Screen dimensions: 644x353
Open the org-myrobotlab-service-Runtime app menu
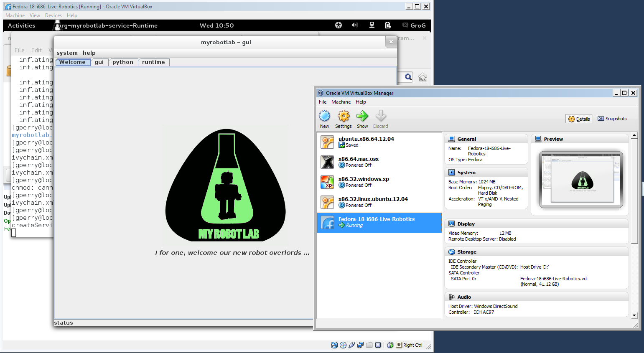point(107,25)
